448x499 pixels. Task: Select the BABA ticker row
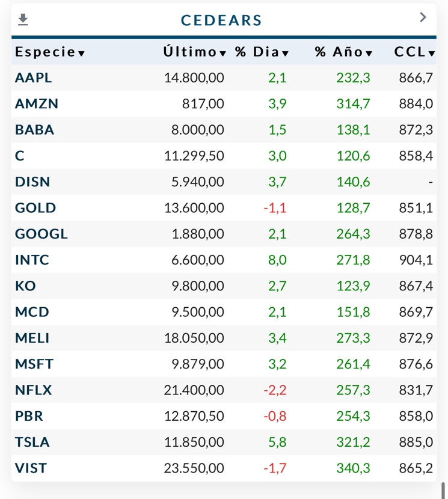coord(35,130)
